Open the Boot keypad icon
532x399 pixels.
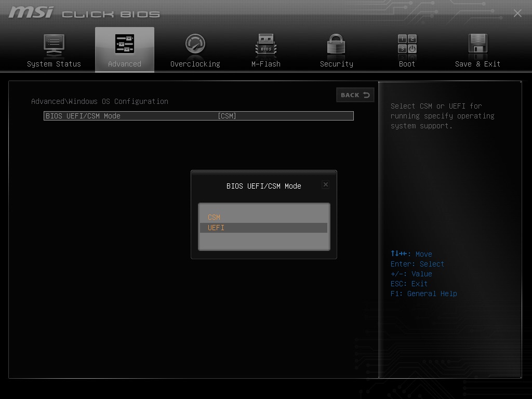[407, 44]
